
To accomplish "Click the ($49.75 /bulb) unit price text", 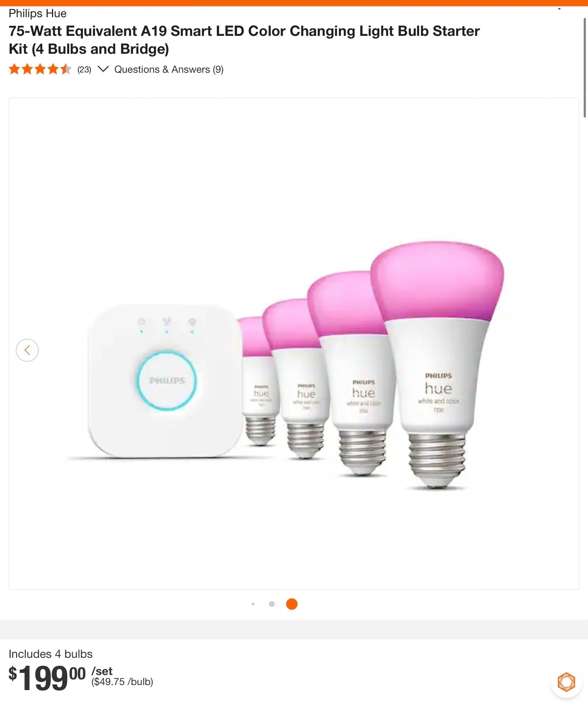I will tap(122, 682).
